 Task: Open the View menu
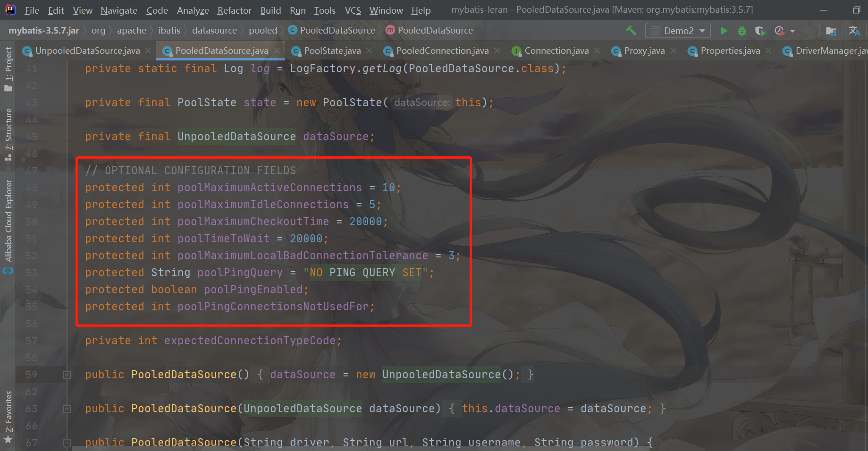(83, 10)
